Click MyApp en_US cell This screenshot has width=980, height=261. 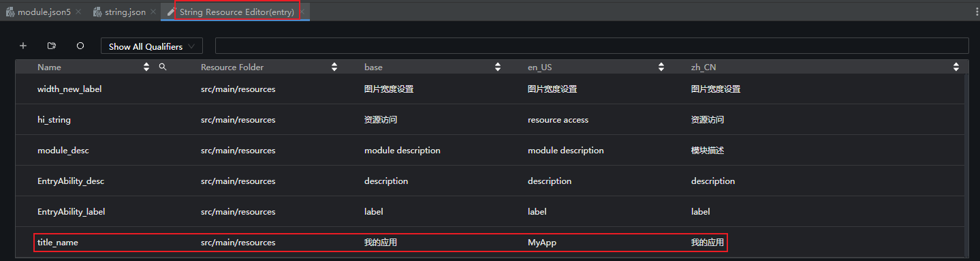tap(542, 242)
